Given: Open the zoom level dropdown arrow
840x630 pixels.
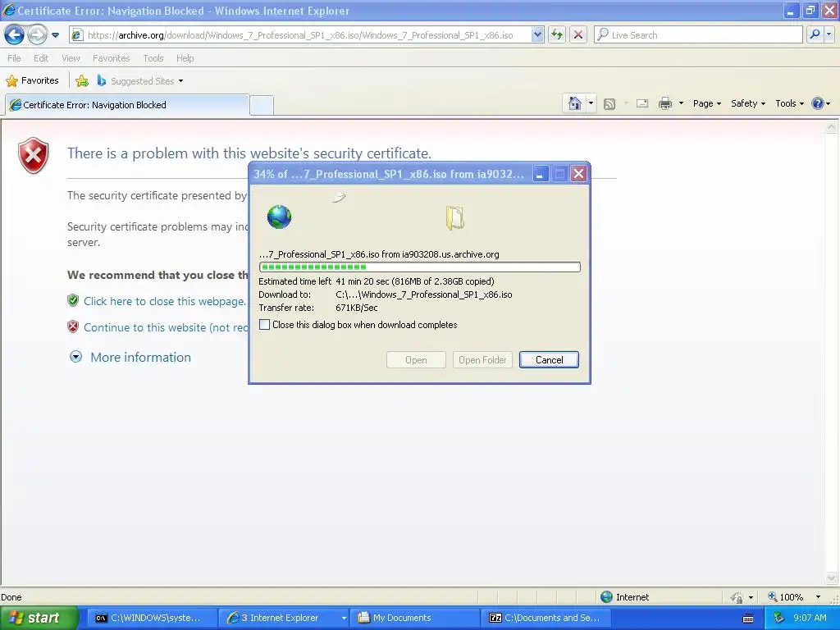Looking at the screenshot, I should [818, 597].
